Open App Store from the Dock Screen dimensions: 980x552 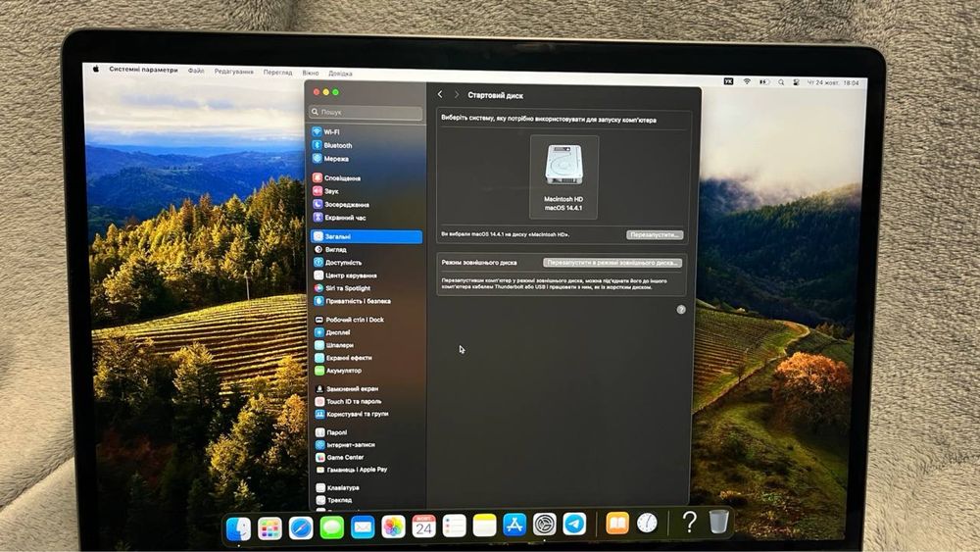(514, 525)
